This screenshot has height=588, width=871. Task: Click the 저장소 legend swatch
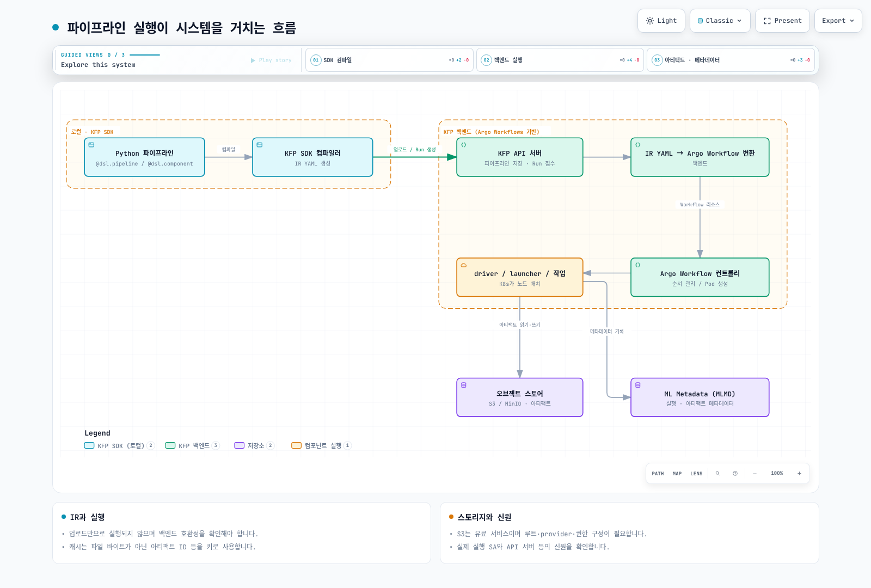point(239,445)
